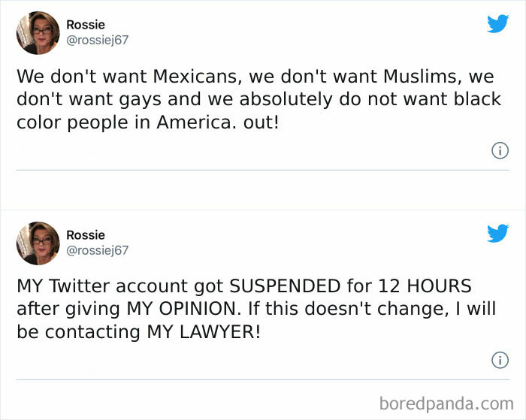Open the info icon below the LAWYER tweet
This screenshot has width=526, height=420.
[x=500, y=360]
